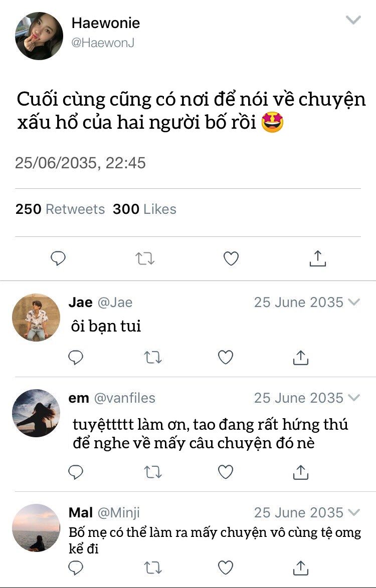The image size is (376, 588).
Task: Open Jae's profile avatar
Action: 36,318
